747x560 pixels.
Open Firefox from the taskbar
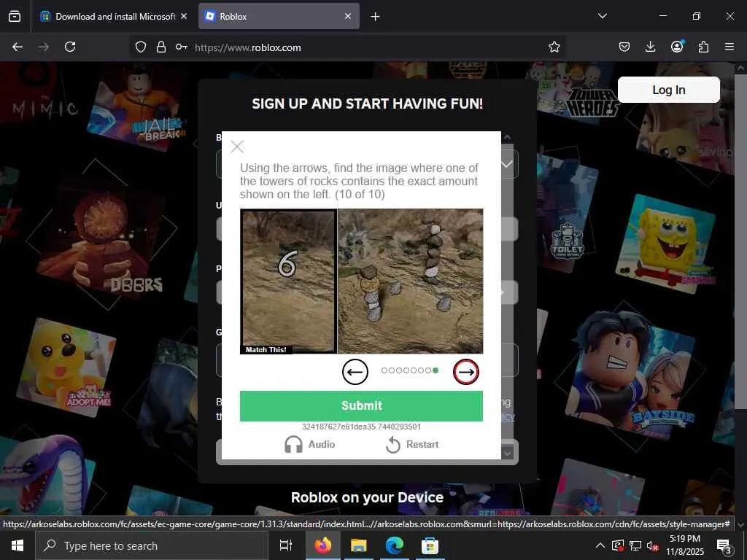coord(323,545)
